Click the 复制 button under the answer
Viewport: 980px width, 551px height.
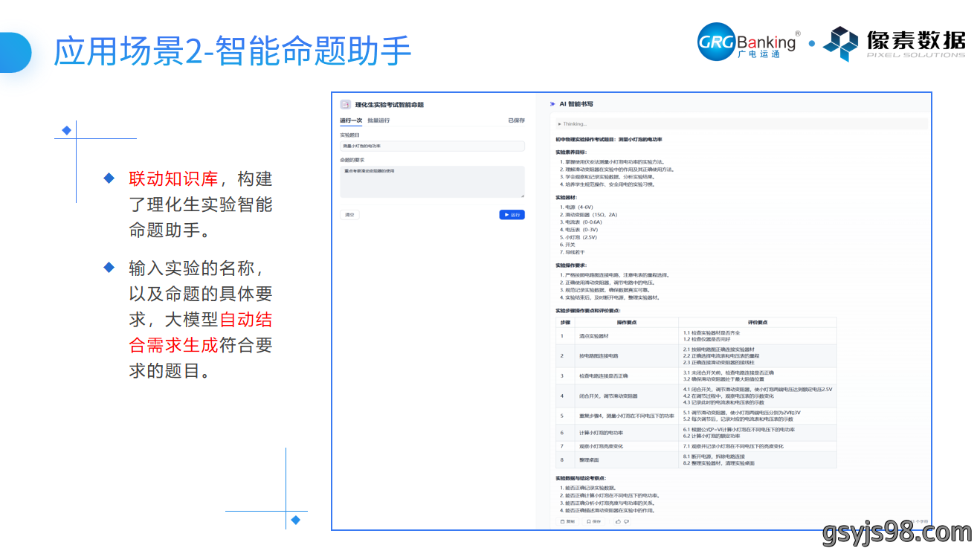tap(567, 521)
